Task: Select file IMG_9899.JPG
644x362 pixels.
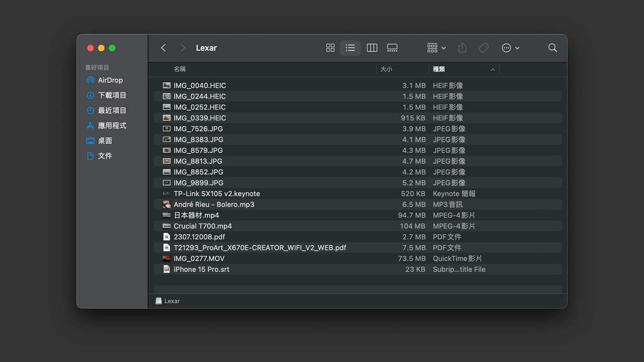Action: point(358,183)
